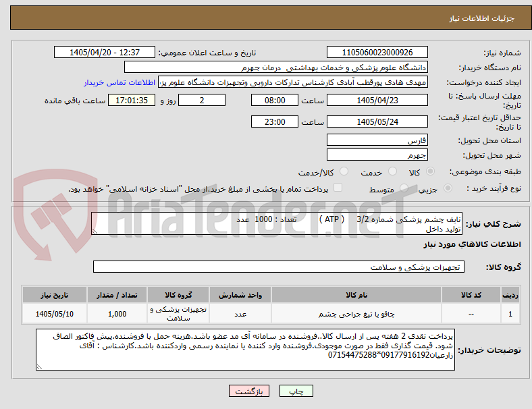Click the response deadline date 1405/04/23
The image size is (532, 409).
377,100
